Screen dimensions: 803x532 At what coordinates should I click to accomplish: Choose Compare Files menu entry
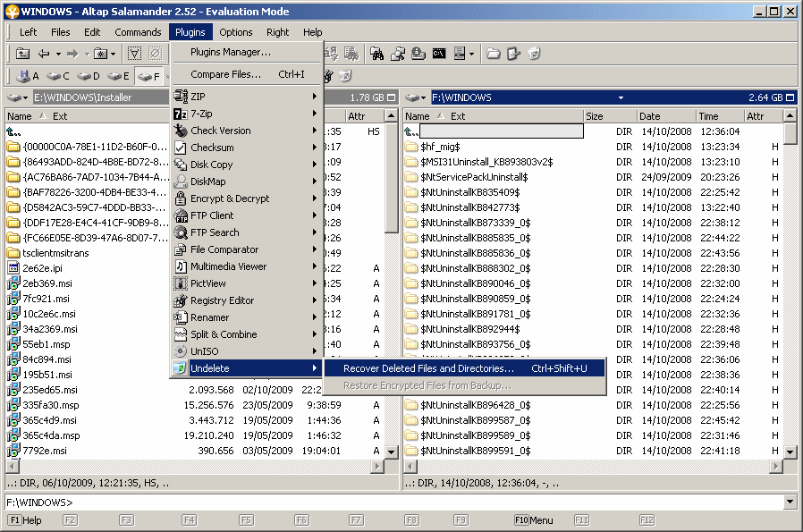[246, 73]
